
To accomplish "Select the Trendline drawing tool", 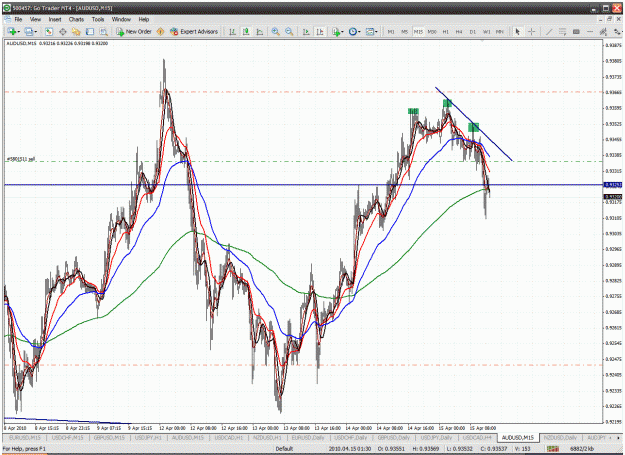I will pos(548,31).
